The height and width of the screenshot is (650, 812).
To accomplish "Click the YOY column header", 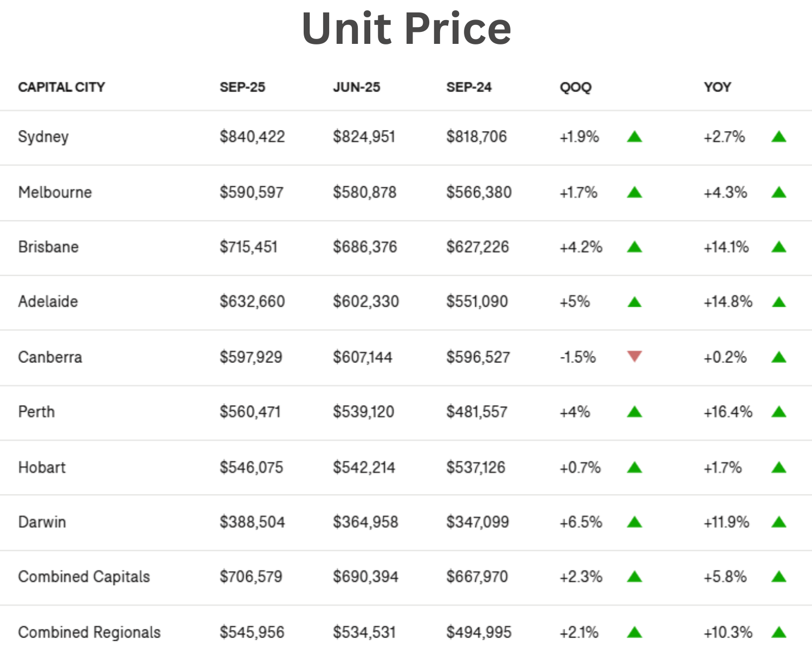I will coord(717,87).
